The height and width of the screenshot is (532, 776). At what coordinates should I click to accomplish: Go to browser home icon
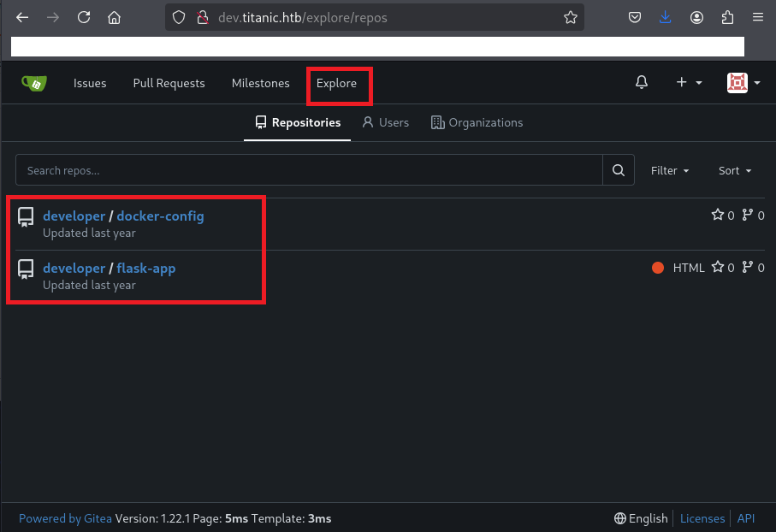(x=114, y=17)
